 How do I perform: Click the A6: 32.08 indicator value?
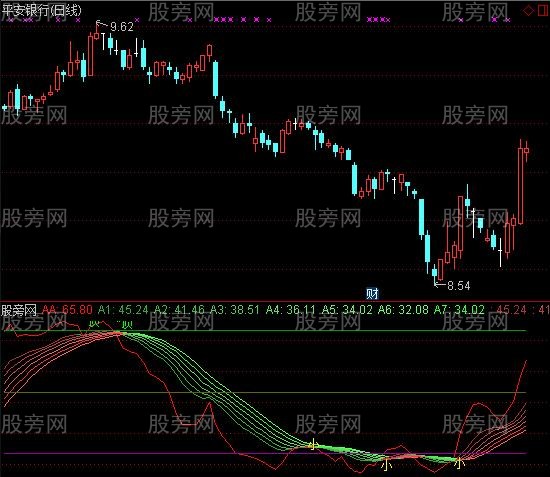click(x=403, y=310)
